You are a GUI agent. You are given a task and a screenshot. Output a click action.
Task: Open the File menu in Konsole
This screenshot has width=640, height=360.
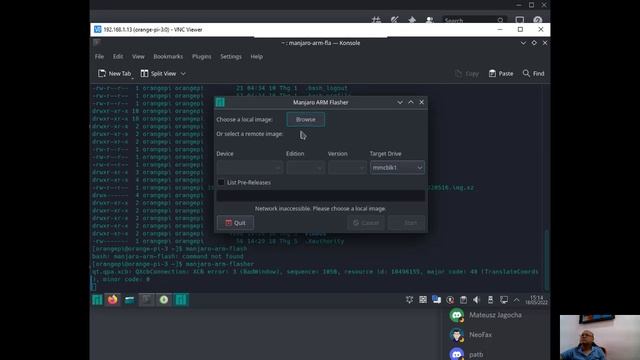(99, 57)
